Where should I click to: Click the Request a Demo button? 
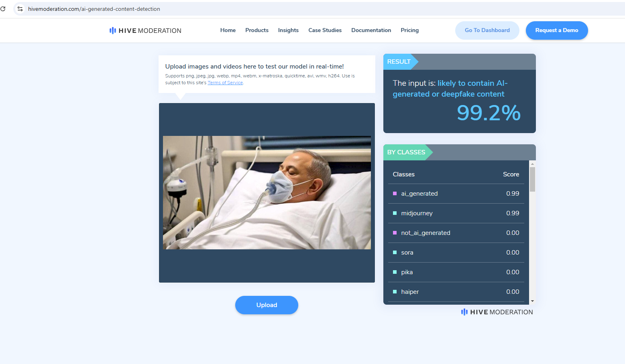(556, 30)
